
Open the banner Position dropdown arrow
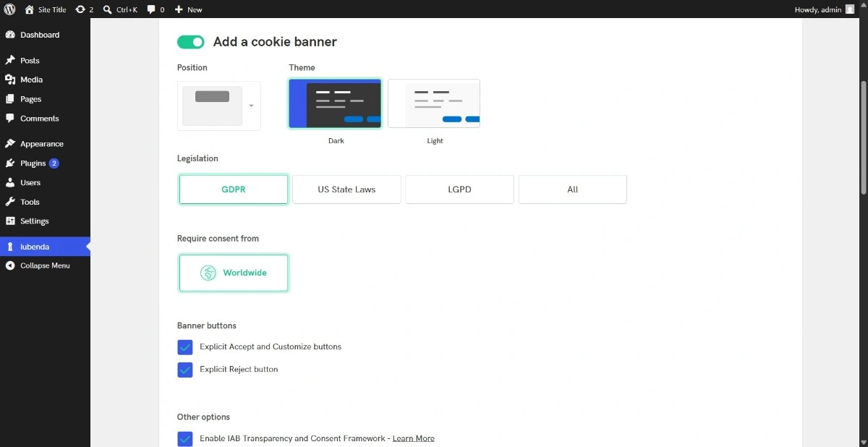(x=251, y=106)
